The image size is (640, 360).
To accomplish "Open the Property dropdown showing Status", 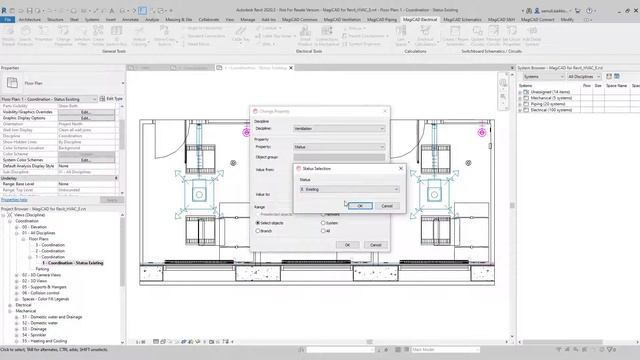I will [339, 147].
